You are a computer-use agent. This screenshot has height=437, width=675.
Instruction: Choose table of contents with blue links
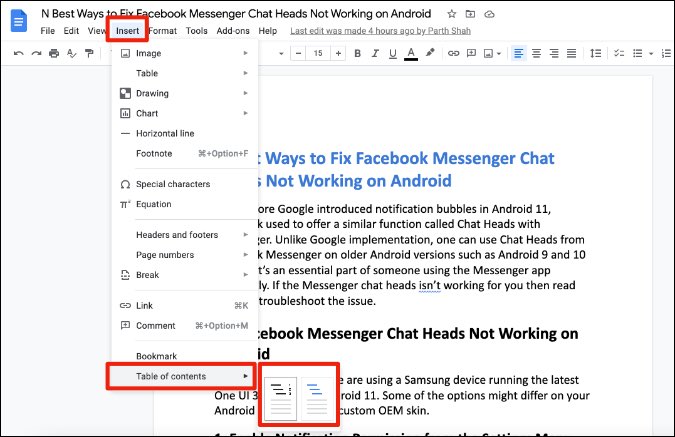tap(317, 399)
